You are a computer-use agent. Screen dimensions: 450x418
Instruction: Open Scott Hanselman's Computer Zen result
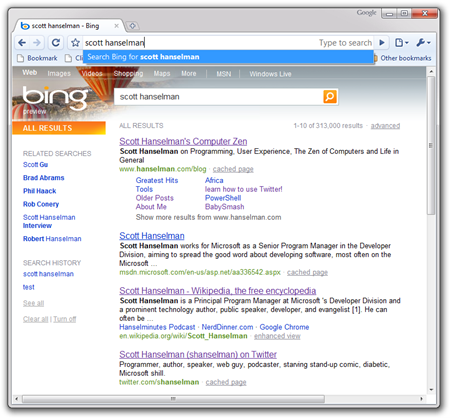tap(183, 141)
